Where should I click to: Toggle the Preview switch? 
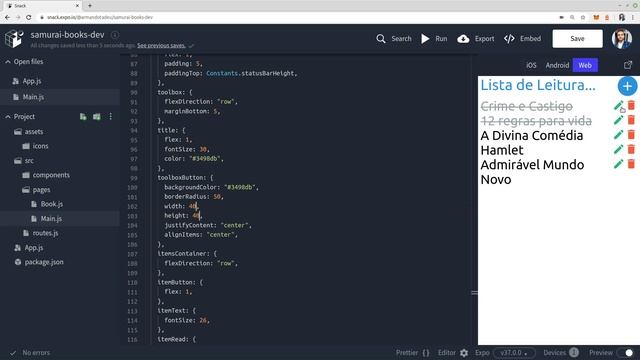625,353
